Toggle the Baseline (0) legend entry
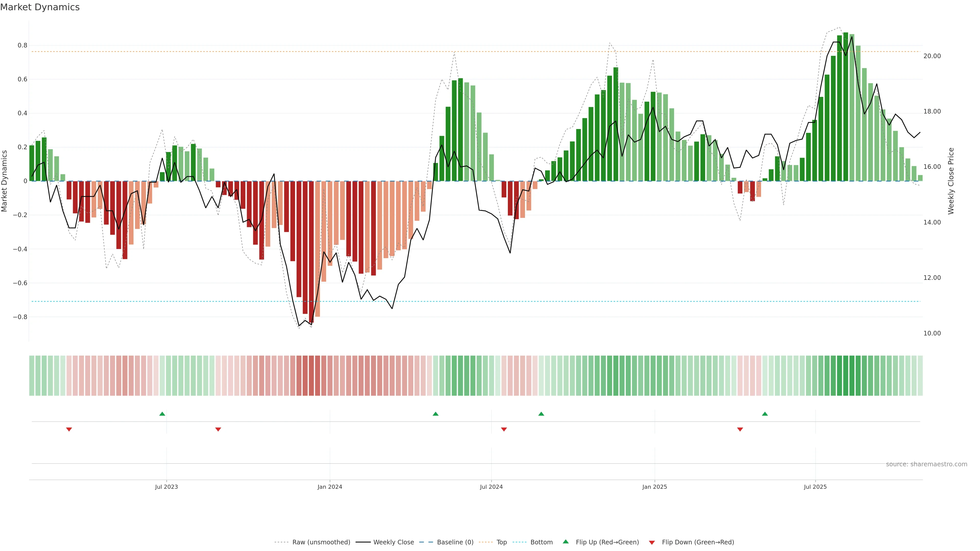The width and height of the screenshot is (980, 551). 455,542
